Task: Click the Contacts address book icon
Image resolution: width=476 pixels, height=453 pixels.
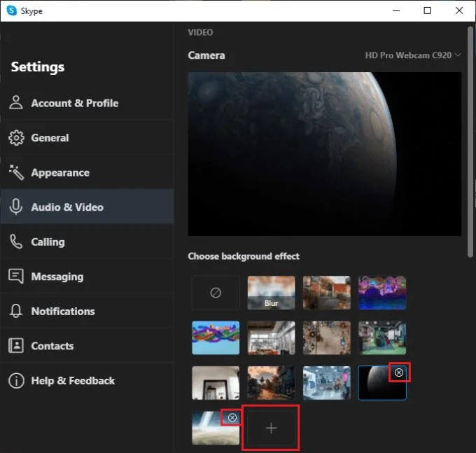Action: (x=16, y=345)
